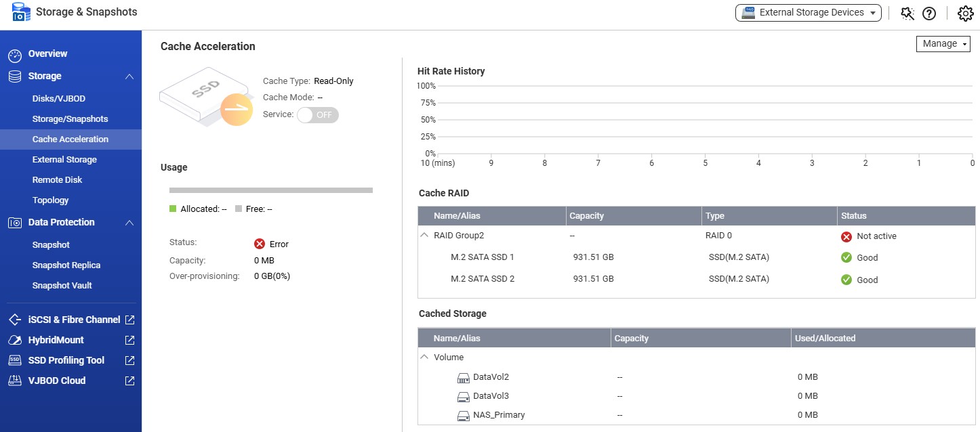Launch iSCSI & Fibre Channel link
Image resolution: width=980 pixels, height=432 pixels.
pos(74,320)
